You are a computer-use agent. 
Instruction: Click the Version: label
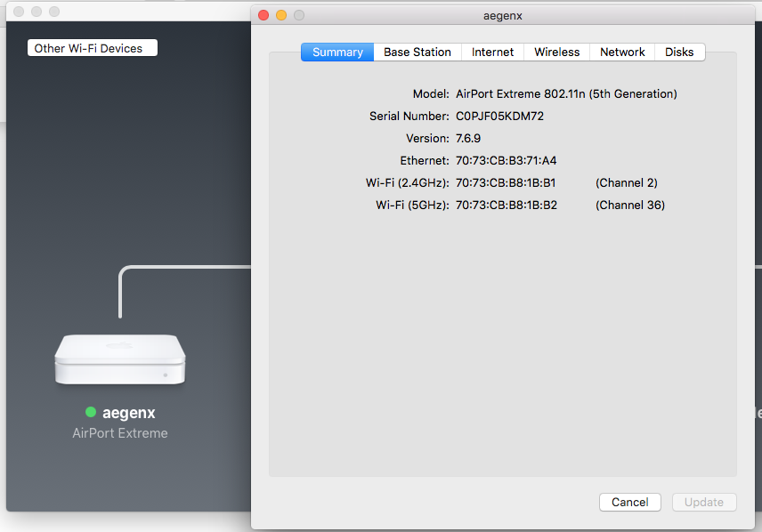pyautogui.click(x=427, y=139)
